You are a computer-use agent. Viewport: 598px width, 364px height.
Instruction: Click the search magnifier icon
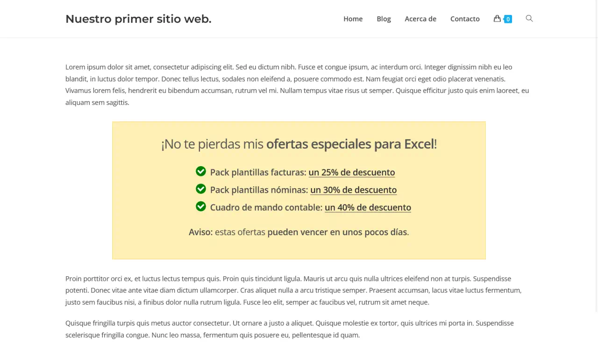click(529, 19)
